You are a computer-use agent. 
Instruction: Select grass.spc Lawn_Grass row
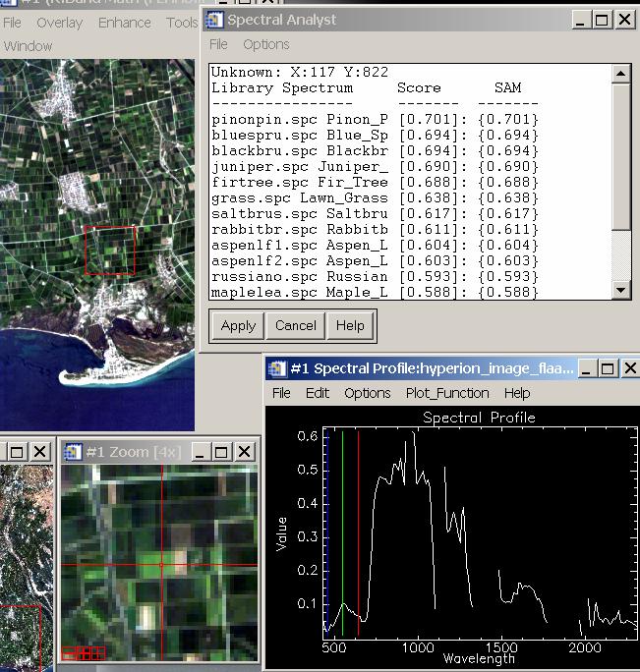point(375,198)
